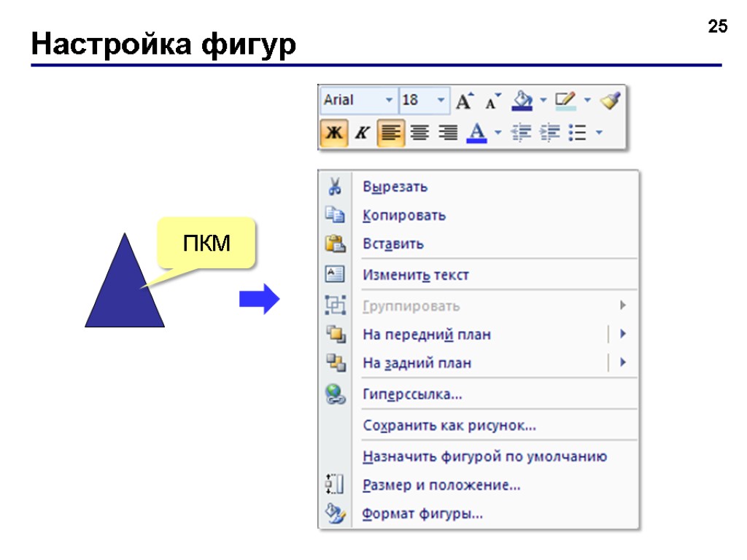Apply bulleted list formatting
This screenshot has height=560, width=747.
pyautogui.click(x=578, y=133)
